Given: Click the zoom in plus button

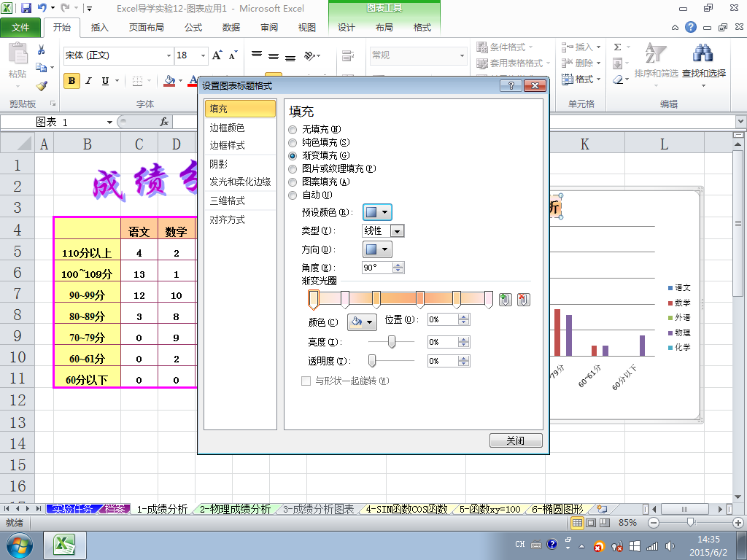Looking at the screenshot, I should pyautogui.click(x=738, y=523).
